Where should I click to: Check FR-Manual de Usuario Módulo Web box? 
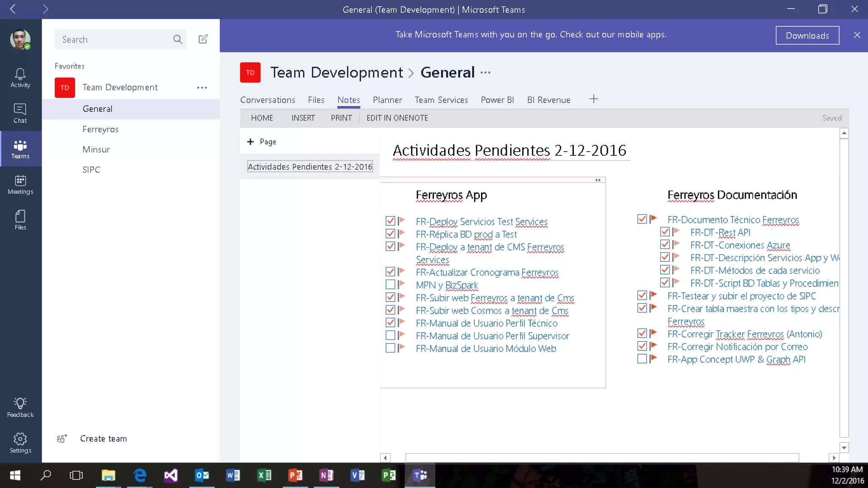pyautogui.click(x=390, y=348)
